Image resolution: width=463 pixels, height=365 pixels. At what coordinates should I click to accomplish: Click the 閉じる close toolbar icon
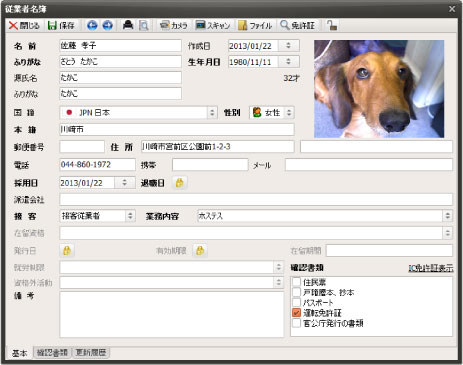coord(24,25)
